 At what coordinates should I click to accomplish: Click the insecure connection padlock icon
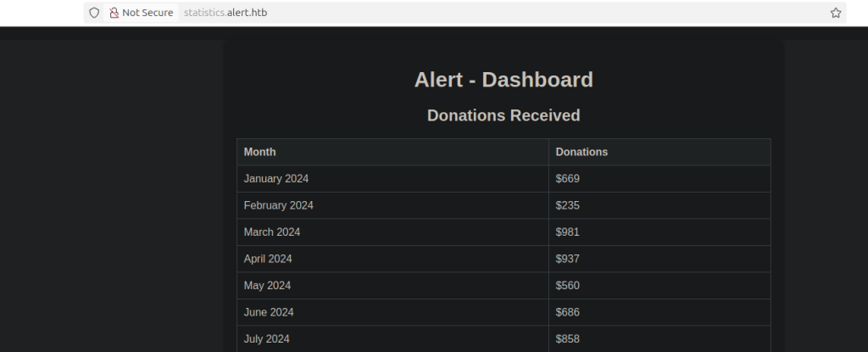114,13
